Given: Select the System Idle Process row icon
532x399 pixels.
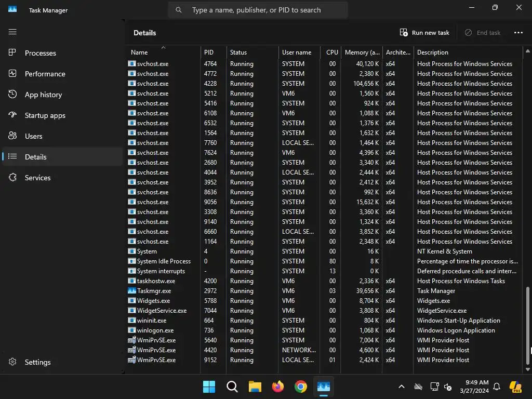Looking at the screenshot, I should [x=131, y=261].
